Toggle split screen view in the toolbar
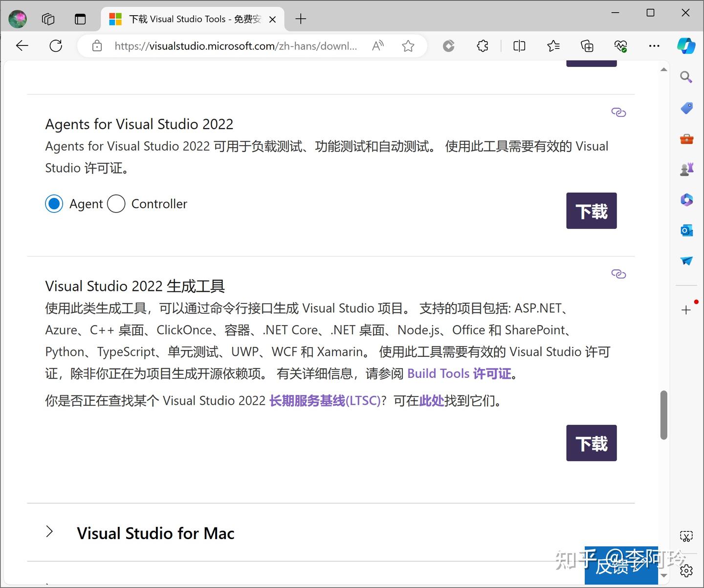This screenshot has width=704, height=588. [x=519, y=46]
